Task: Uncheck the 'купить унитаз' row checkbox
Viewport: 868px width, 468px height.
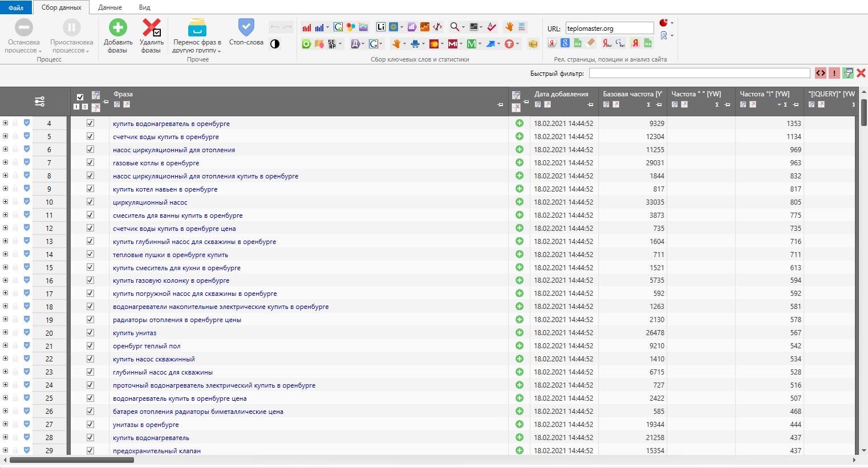Action: click(x=90, y=333)
